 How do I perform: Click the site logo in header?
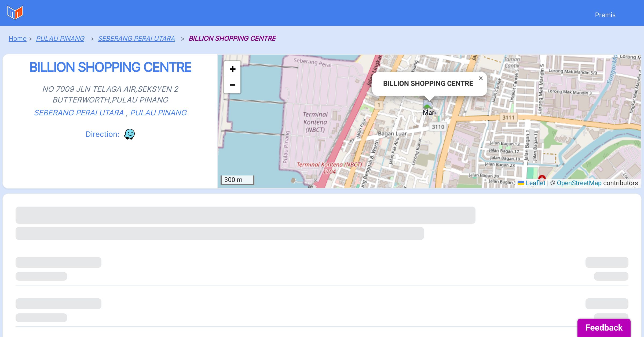pyautogui.click(x=15, y=13)
